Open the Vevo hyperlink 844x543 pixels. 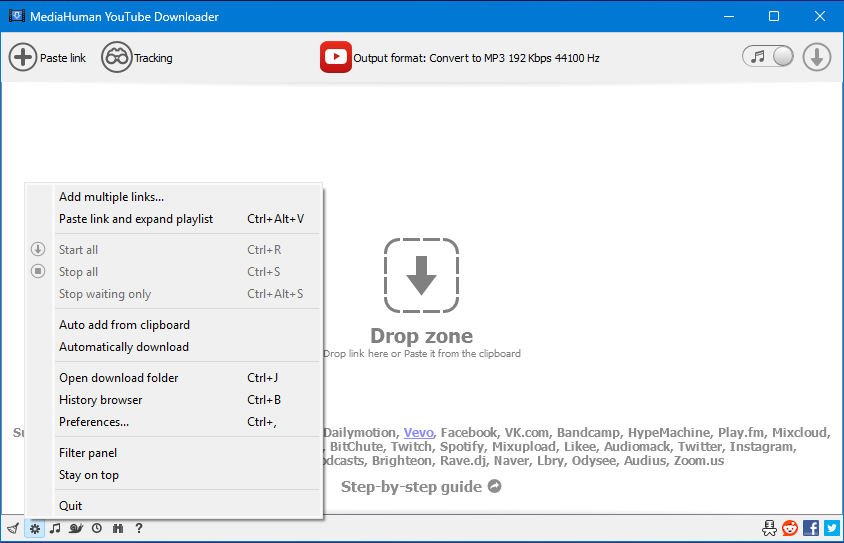point(418,433)
